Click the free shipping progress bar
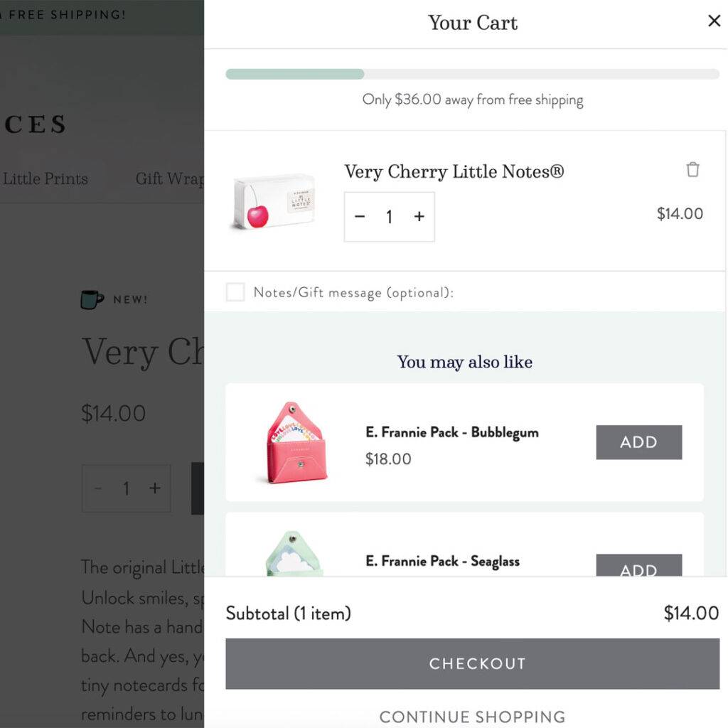 (473, 74)
